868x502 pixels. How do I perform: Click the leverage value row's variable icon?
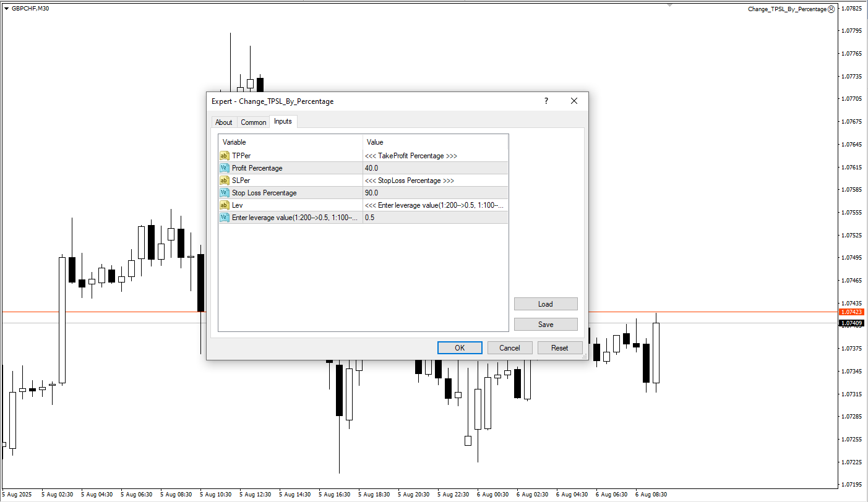225,218
